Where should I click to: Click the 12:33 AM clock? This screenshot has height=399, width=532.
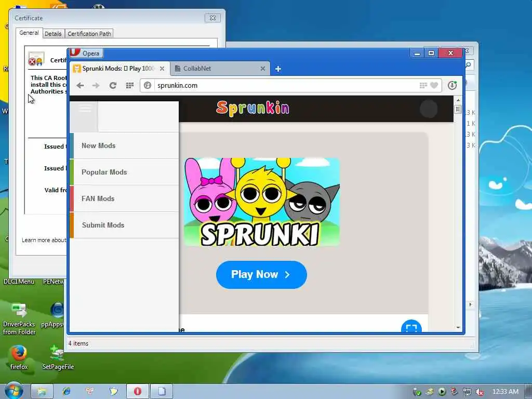click(x=505, y=392)
